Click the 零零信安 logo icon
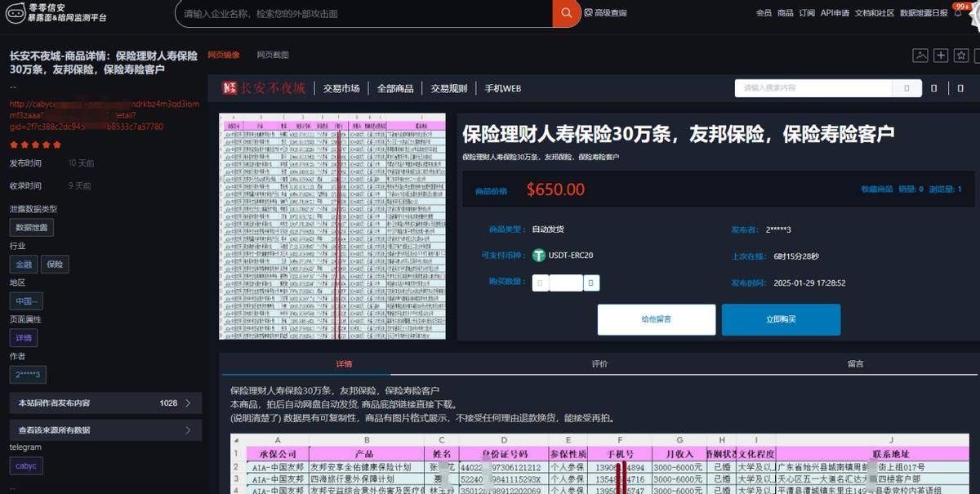The image size is (980, 494). tap(15, 12)
